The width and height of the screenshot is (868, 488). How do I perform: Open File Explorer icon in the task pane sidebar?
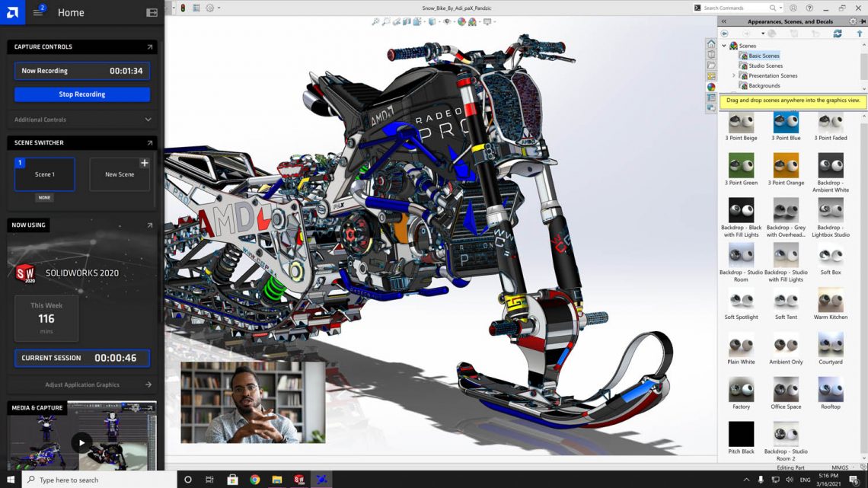pyautogui.click(x=710, y=65)
